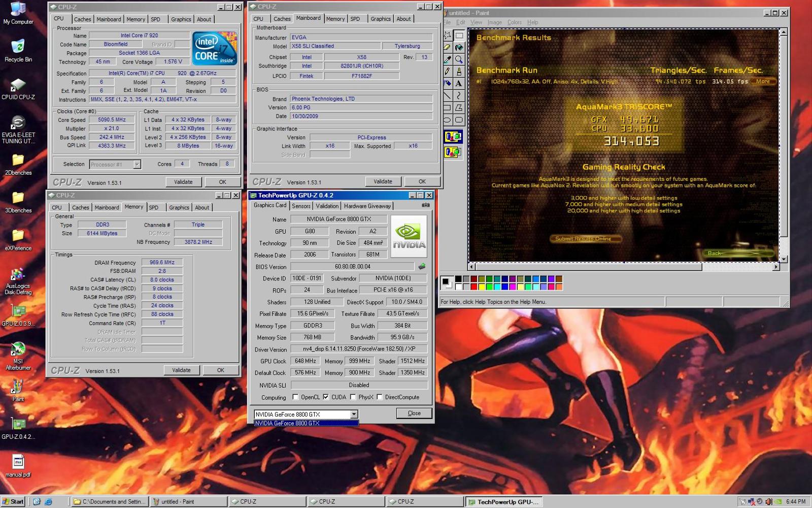Select the Curve tool in Paint
The width and height of the screenshot is (812, 508).
[x=459, y=96]
